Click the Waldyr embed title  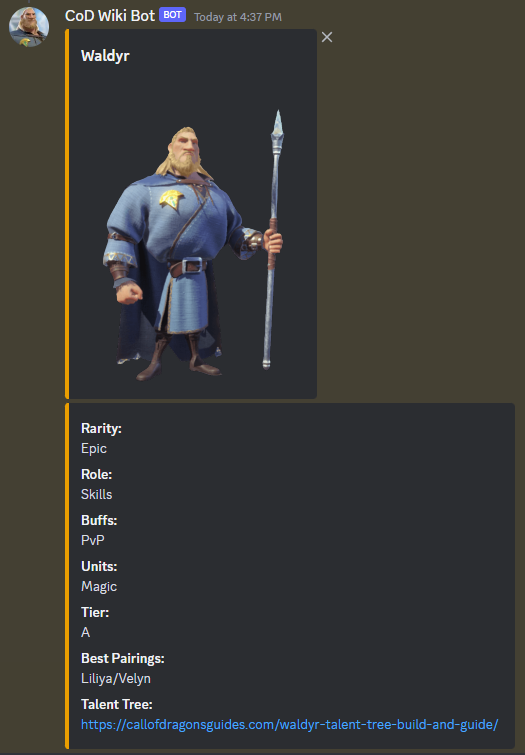(105, 56)
